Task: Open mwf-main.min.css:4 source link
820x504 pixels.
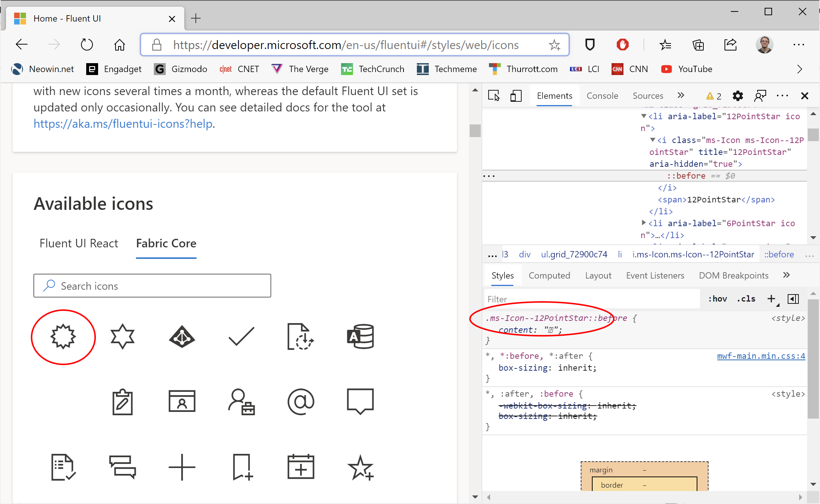Action: [761, 356]
